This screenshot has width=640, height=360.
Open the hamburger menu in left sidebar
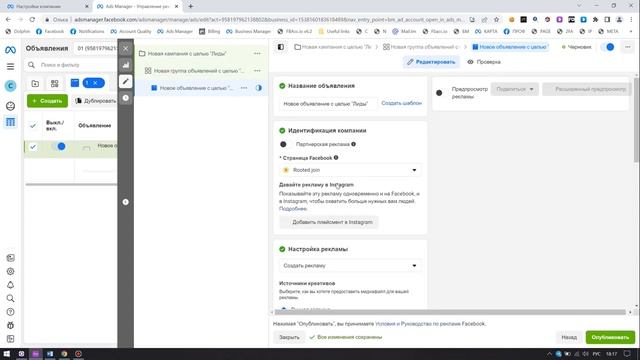click(x=10, y=67)
